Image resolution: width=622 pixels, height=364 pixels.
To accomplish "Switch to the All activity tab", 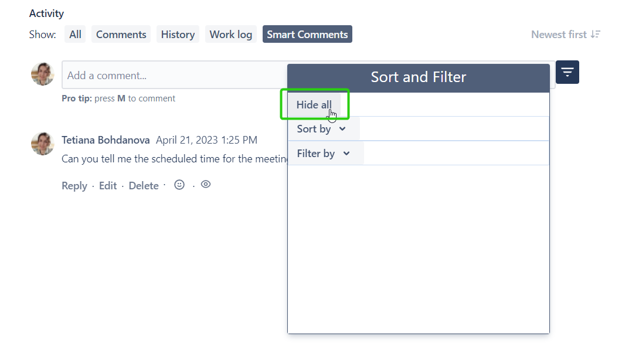I will (x=75, y=35).
